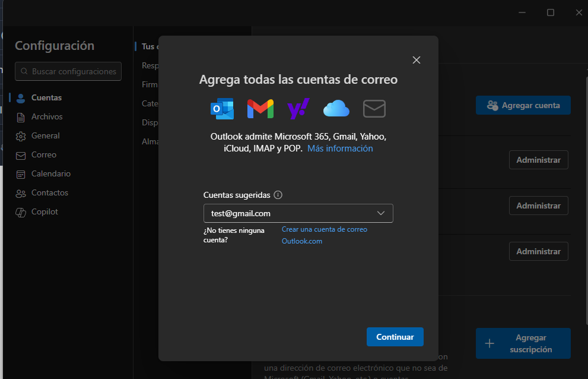Click the generic mail envelope icon
This screenshot has width=588, height=379.
(x=374, y=109)
